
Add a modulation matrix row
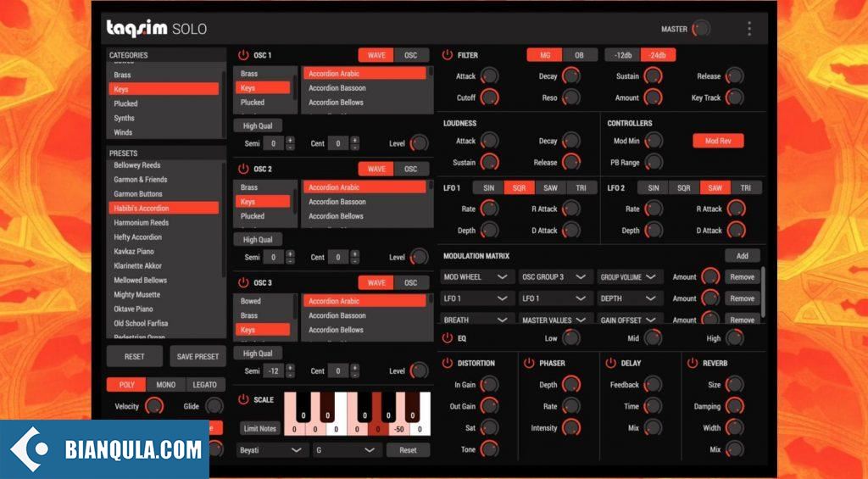pos(743,256)
